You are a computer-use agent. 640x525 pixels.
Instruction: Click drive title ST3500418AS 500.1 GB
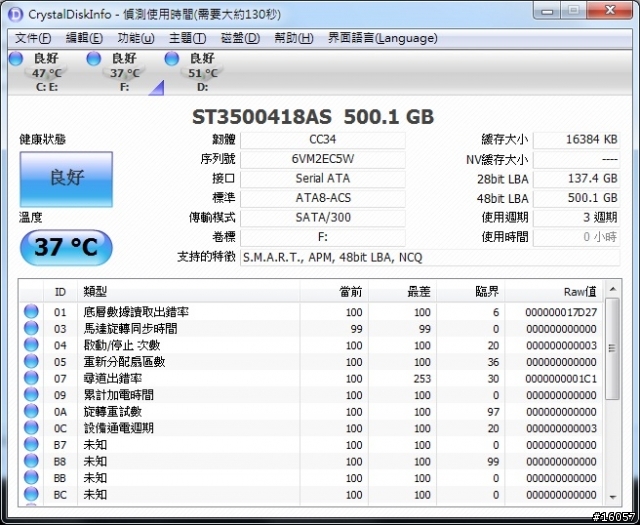coord(313,117)
